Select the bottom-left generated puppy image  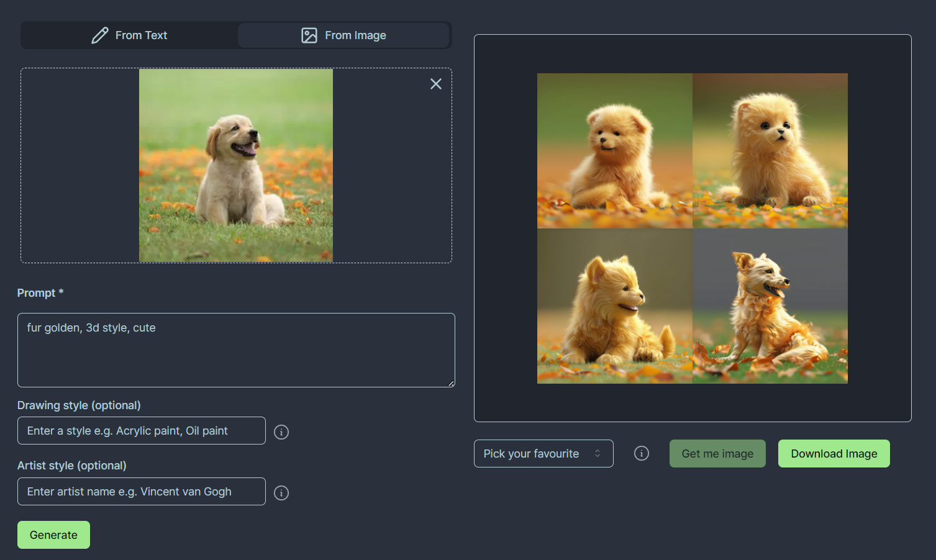click(615, 306)
